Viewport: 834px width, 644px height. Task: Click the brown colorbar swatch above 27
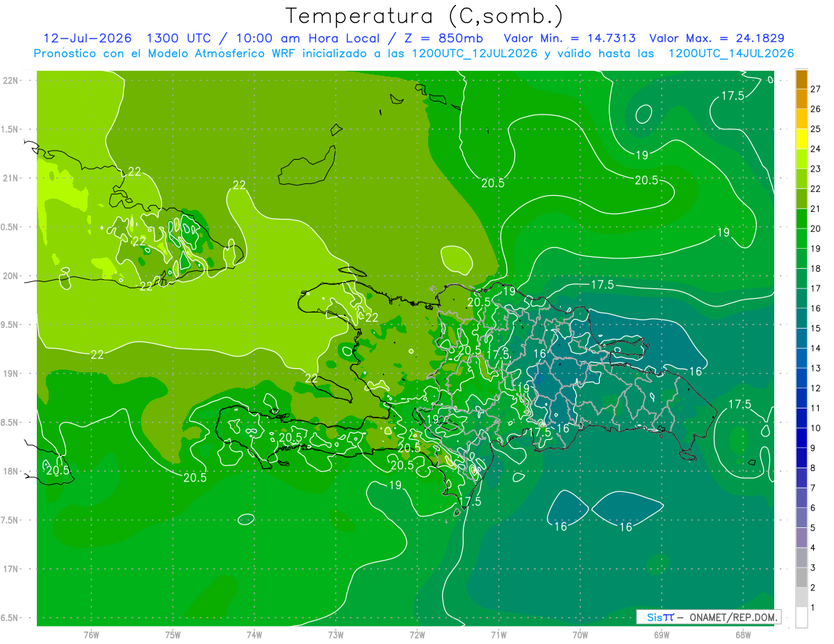801,79
